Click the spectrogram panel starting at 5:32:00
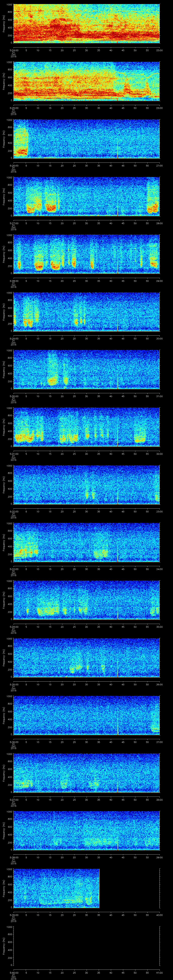Image resolution: width=173 pixels, height=980 pixels. 86,484
